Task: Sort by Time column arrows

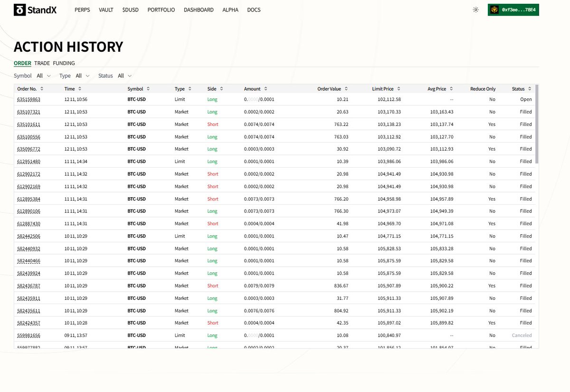Action: coord(79,89)
